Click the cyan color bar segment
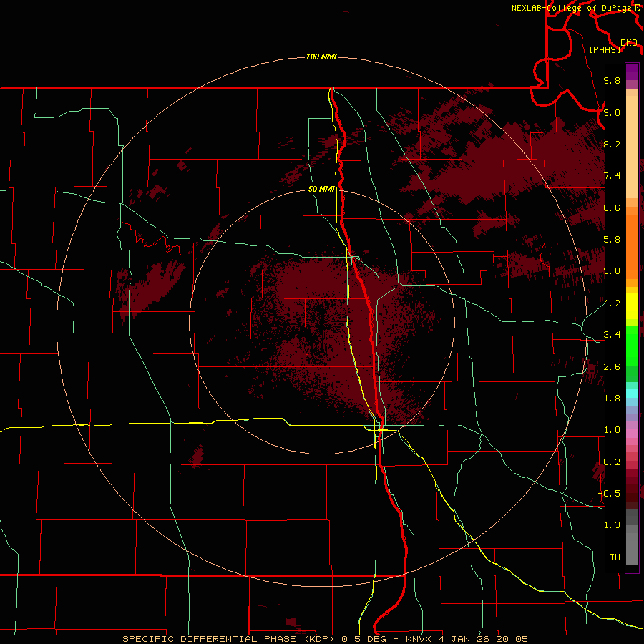Viewport: 644px width, 644px height. 632,394
